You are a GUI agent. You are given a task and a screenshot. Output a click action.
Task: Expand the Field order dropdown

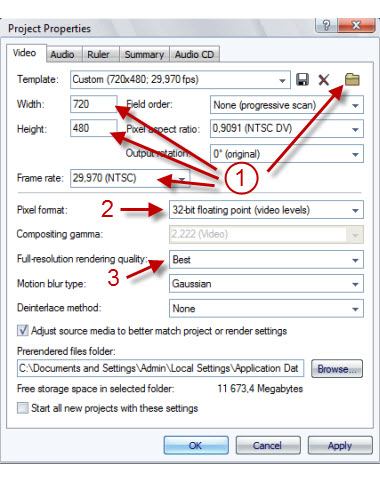click(287, 105)
